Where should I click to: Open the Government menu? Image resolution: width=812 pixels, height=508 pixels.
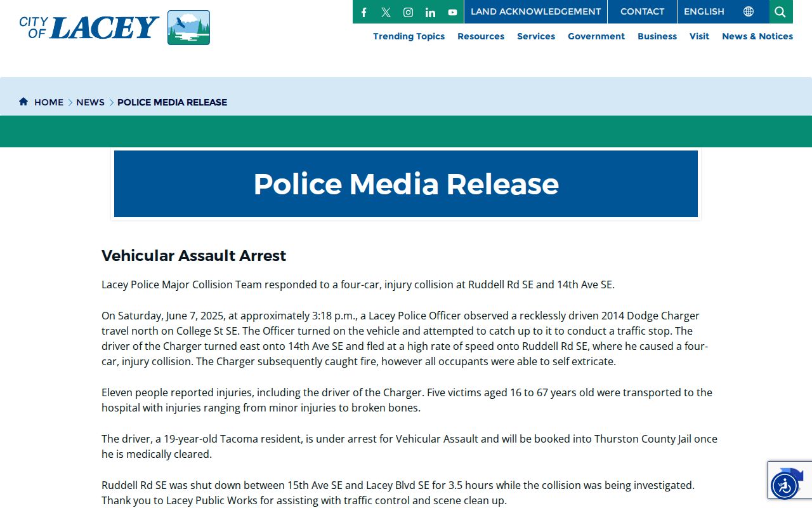click(x=596, y=36)
